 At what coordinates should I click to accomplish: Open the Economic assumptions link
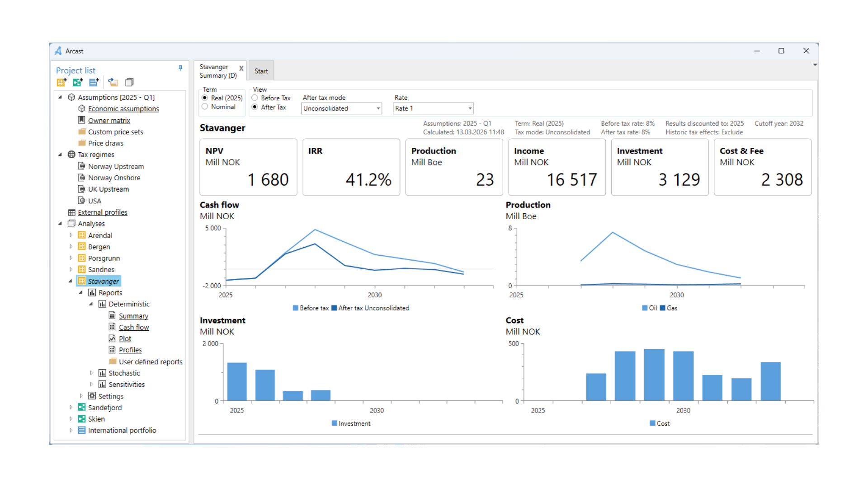tap(123, 109)
